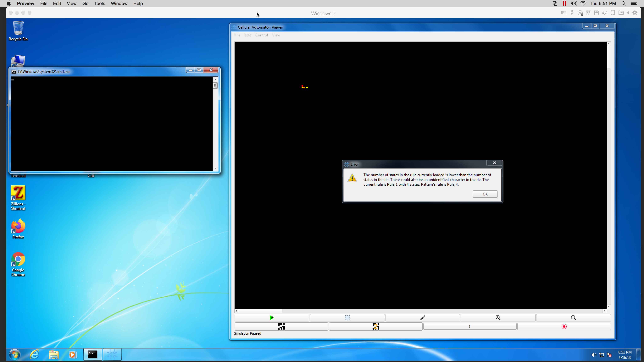This screenshot has width=644, height=362.
Task: Switch to cmd.exe via taskbar button
Action: [x=92, y=354]
